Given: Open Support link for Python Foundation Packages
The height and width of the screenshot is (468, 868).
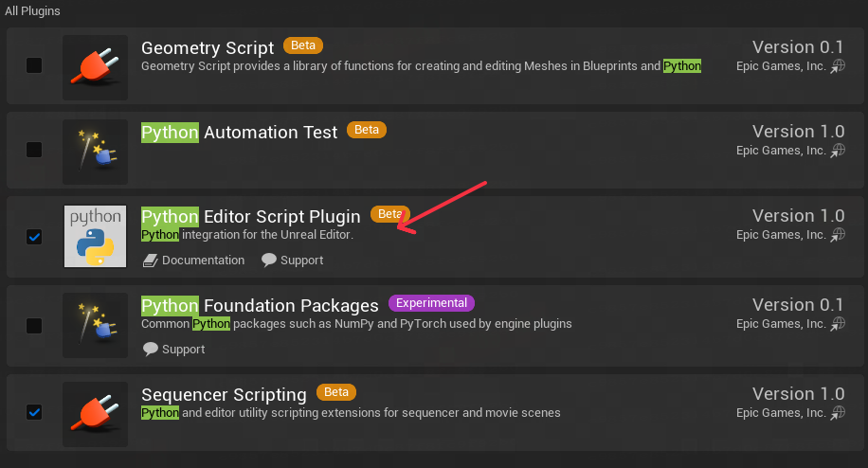Looking at the screenshot, I should 173,349.
